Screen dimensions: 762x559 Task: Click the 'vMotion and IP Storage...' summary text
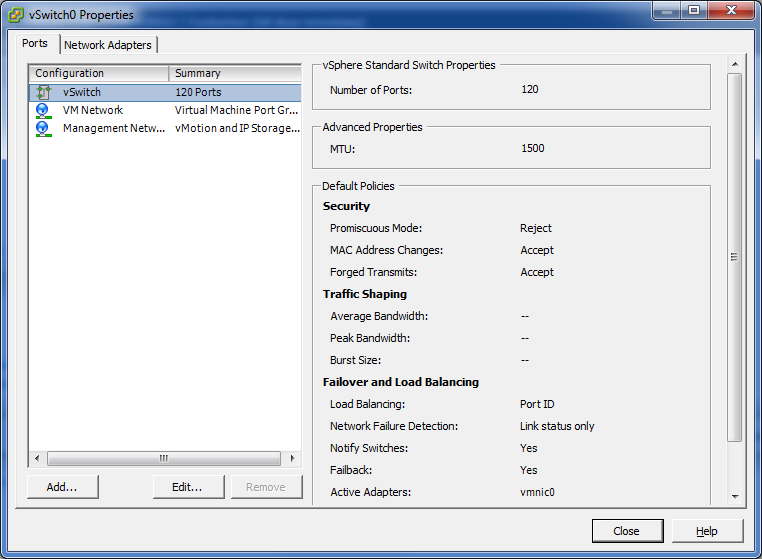(237, 128)
